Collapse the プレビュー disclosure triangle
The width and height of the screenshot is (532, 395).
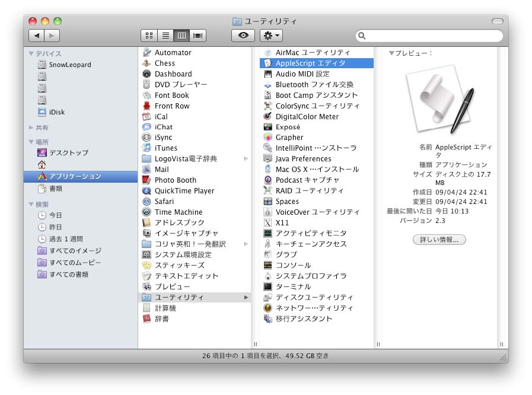tap(391, 53)
